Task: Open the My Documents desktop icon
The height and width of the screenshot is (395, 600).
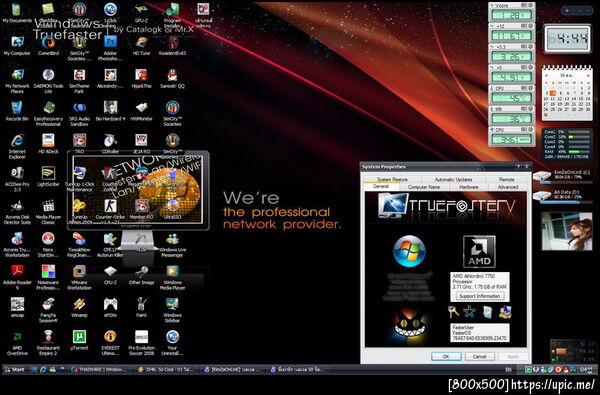Action: coord(17,13)
